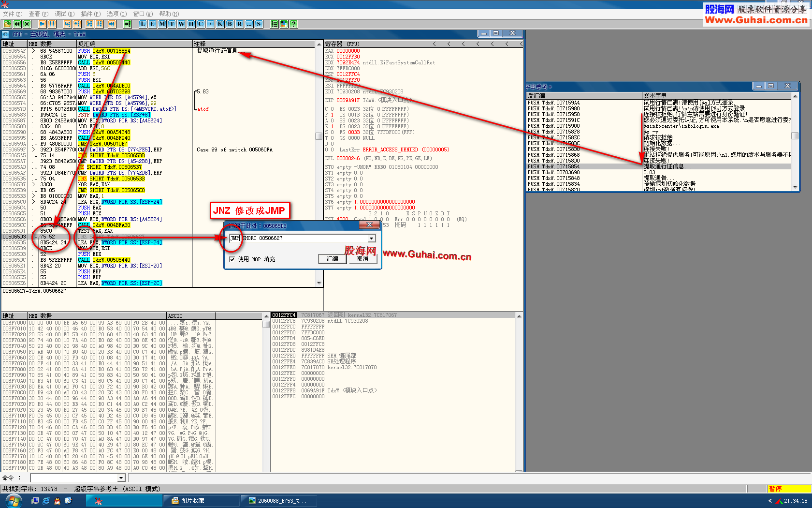
Task: Select row 初始化数据 in reference window
Action: [659, 143]
